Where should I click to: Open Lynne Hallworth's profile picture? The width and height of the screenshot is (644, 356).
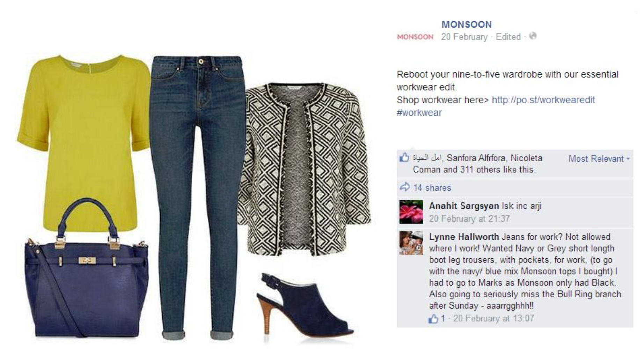pyautogui.click(x=411, y=243)
